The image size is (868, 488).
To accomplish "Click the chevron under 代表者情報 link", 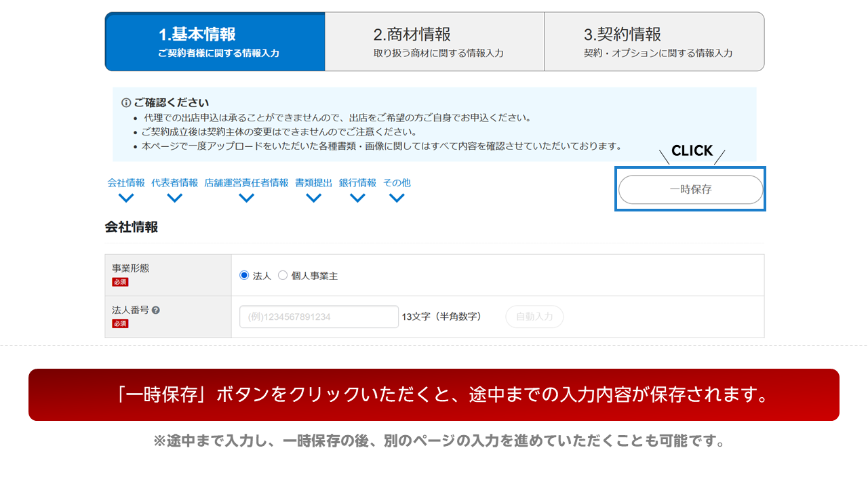I will 174,198.
